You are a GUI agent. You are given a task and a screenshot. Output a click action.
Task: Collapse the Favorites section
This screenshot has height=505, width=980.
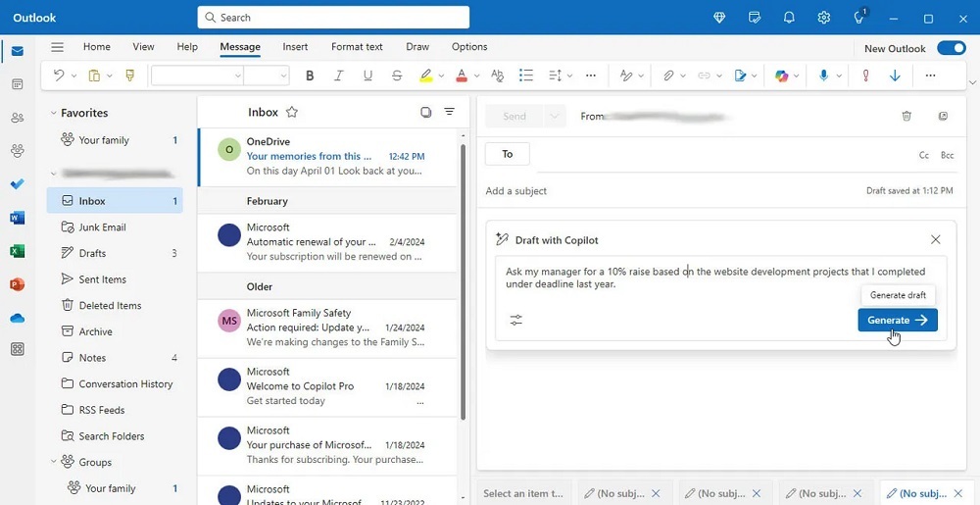[x=54, y=113]
